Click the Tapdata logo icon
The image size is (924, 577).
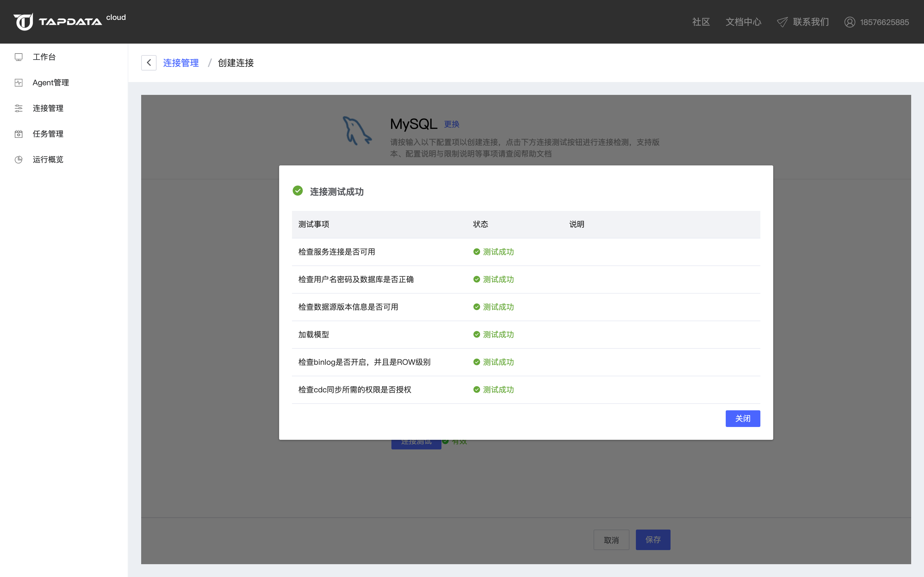(24, 22)
